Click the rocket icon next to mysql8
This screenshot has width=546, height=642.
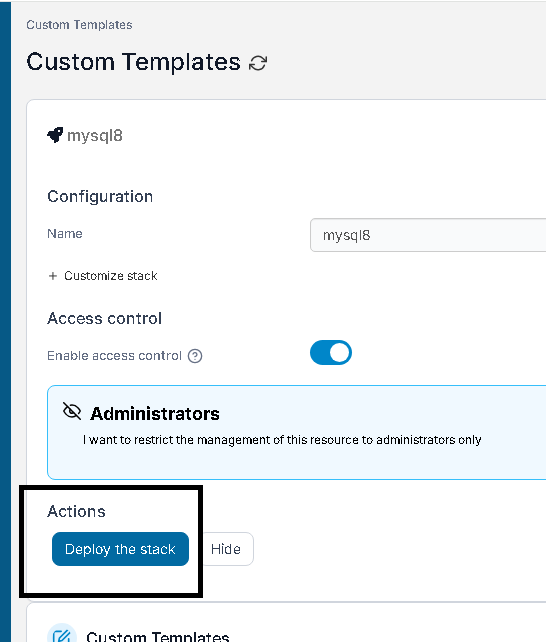tap(55, 135)
